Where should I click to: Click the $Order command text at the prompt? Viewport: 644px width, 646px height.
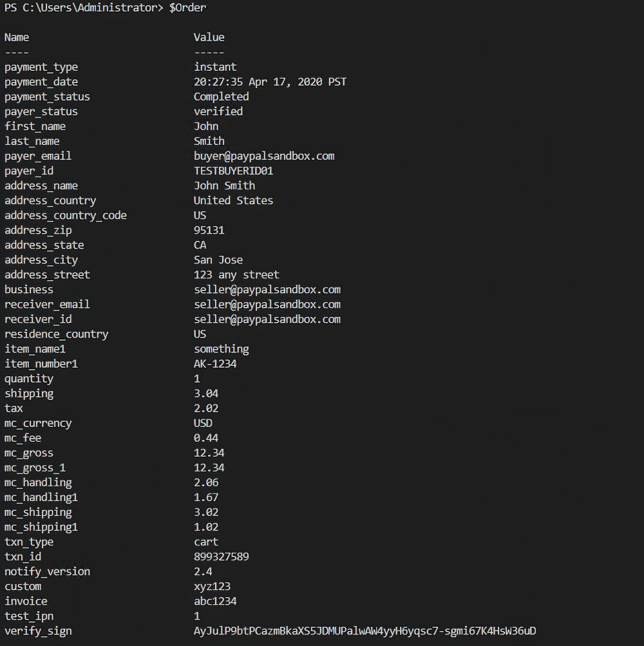pos(187,7)
